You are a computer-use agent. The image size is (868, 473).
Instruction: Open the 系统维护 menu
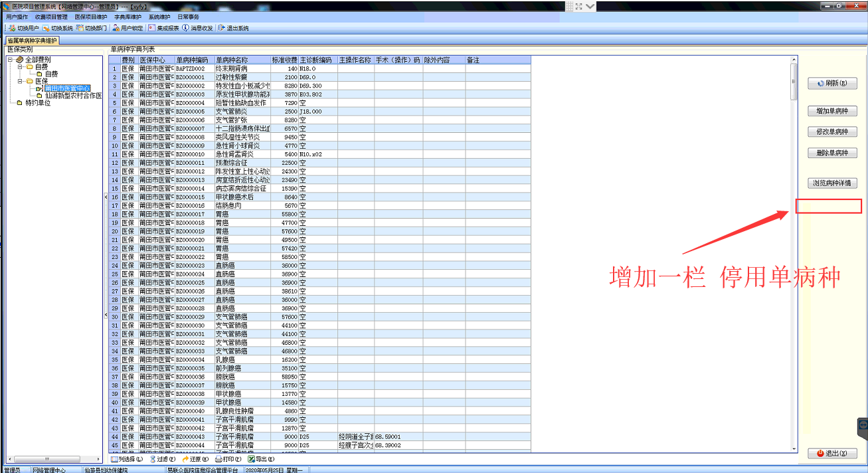(x=159, y=17)
